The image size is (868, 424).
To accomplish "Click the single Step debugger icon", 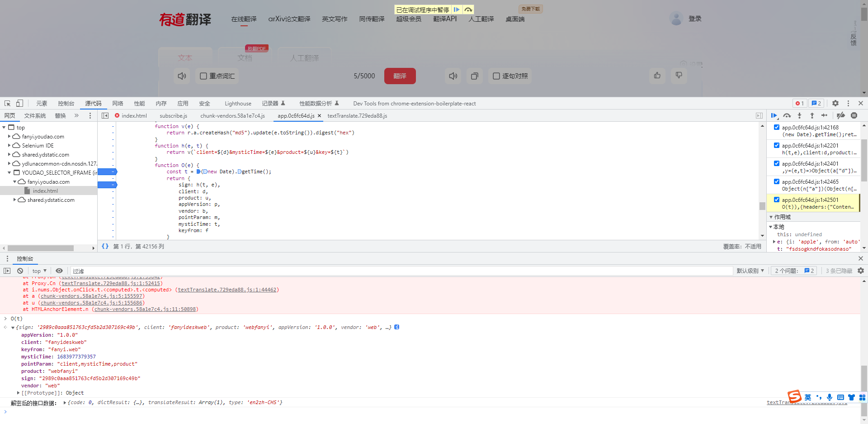I will pyautogui.click(x=825, y=115).
